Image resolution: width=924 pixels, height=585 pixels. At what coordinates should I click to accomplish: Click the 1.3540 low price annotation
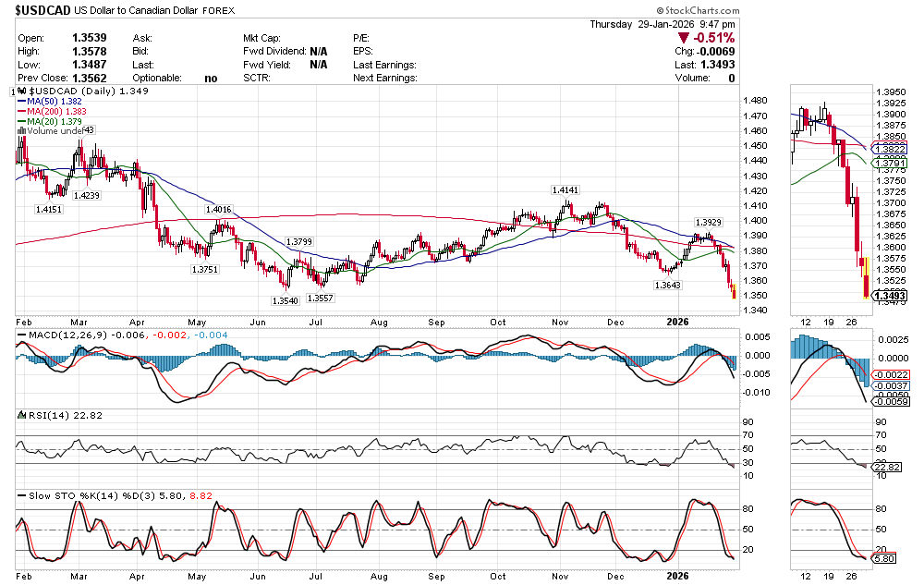pyautogui.click(x=285, y=300)
